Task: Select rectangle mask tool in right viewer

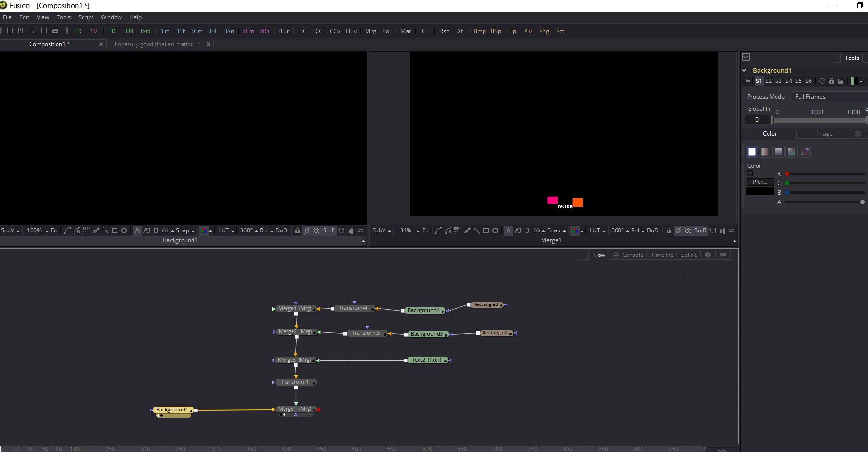Action: pos(486,230)
